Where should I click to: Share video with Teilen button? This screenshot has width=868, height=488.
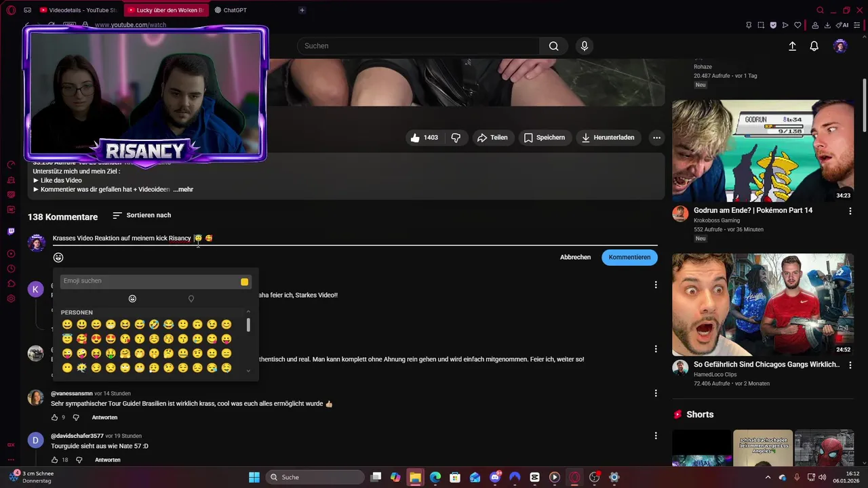point(492,138)
